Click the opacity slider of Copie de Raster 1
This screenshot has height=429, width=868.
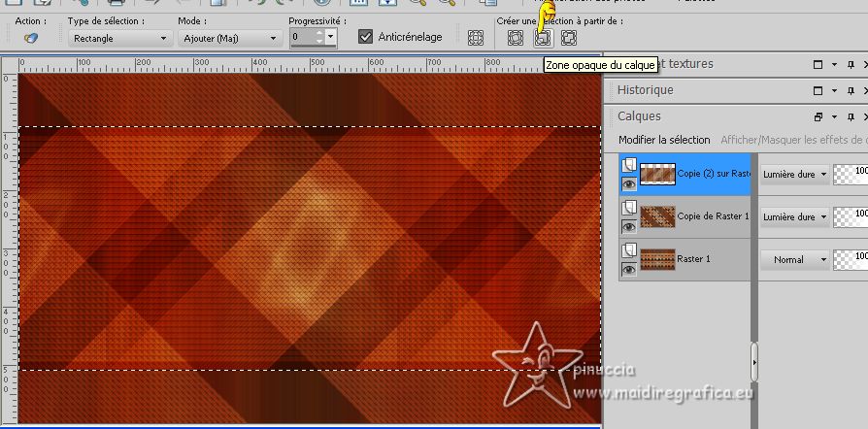(x=851, y=216)
